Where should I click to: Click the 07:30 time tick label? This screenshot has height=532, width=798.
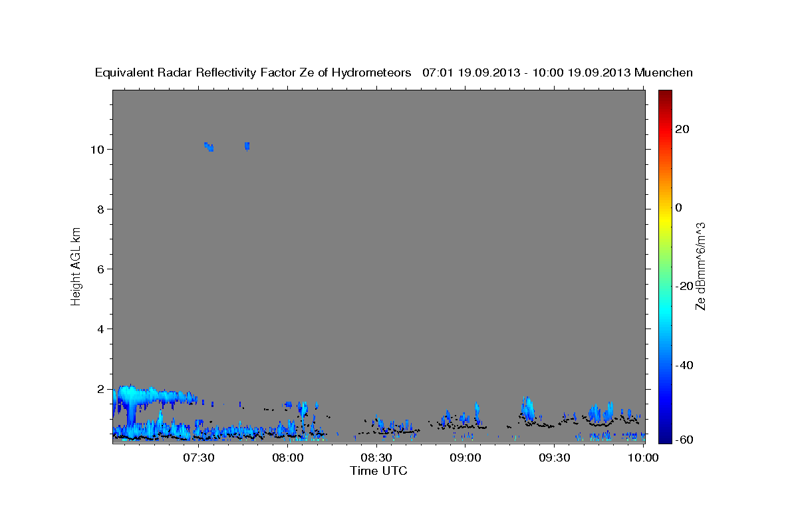pyautogui.click(x=198, y=458)
